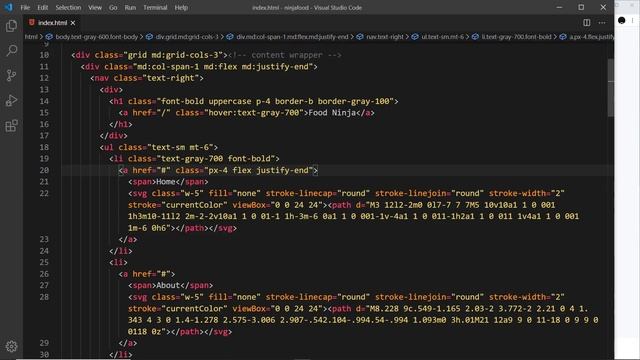Screen dimensions: 640x360
Task: Open the Run menu
Action: [x=130, y=7]
